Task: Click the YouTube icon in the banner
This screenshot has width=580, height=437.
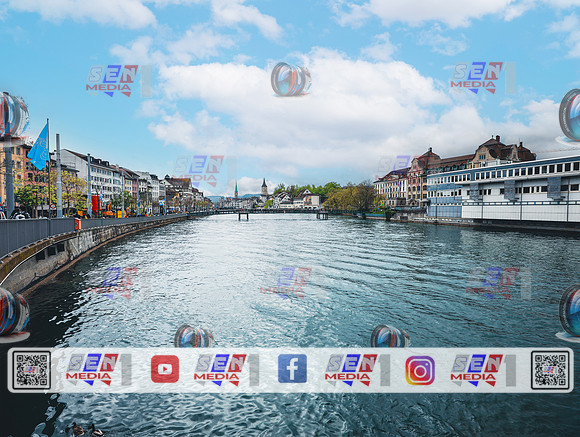Action: tap(165, 369)
